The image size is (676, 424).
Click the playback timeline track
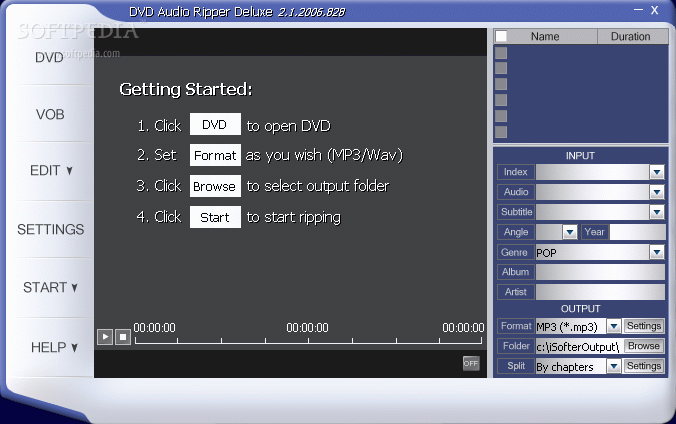pos(308,340)
